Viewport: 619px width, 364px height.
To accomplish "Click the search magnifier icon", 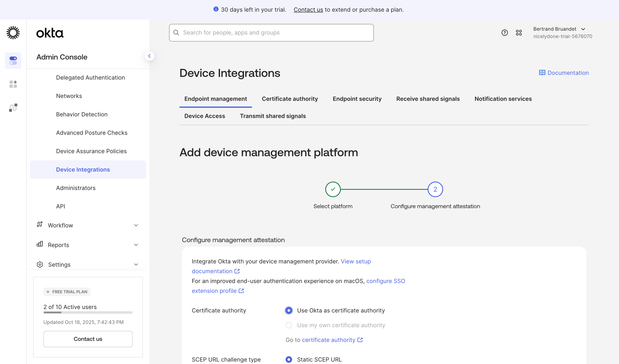I will 176,32.
